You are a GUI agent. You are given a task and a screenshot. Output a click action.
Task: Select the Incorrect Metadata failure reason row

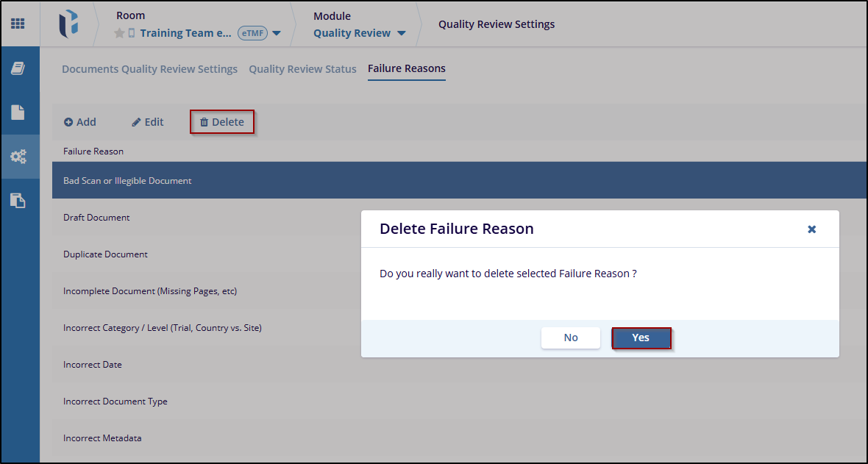coord(102,438)
